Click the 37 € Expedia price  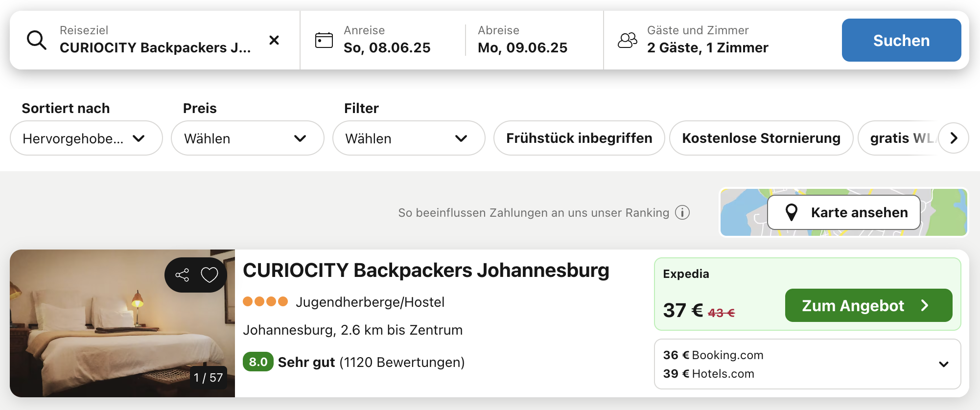click(683, 310)
